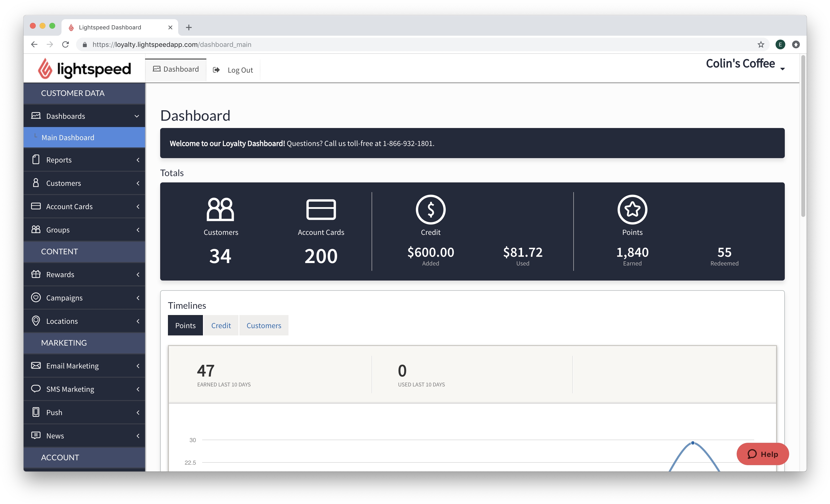Click the 0 used last 10 days figure
This screenshot has width=830, height=504.
(x=402, y=371)
